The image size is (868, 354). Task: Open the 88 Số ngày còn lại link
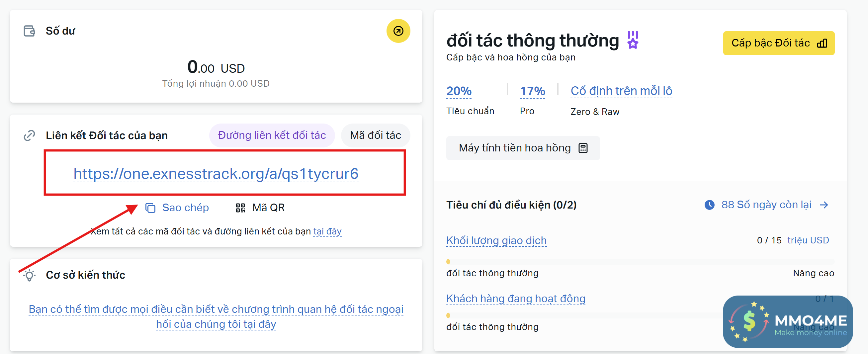click(x=766, y=205)
